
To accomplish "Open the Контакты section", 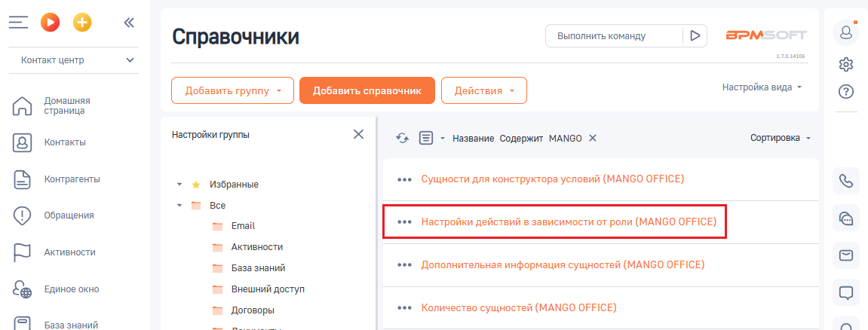I will [65, 142].
